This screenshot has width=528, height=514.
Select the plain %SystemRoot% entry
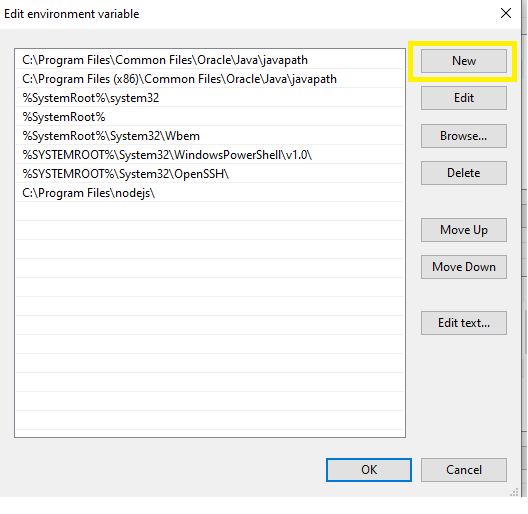point(210,117)
